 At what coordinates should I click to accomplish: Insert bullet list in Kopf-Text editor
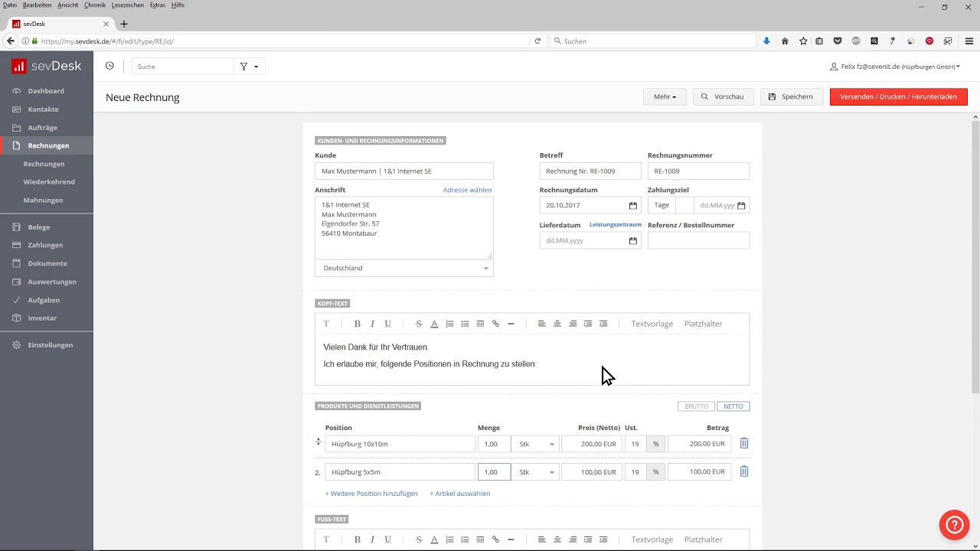coord(465,324)
